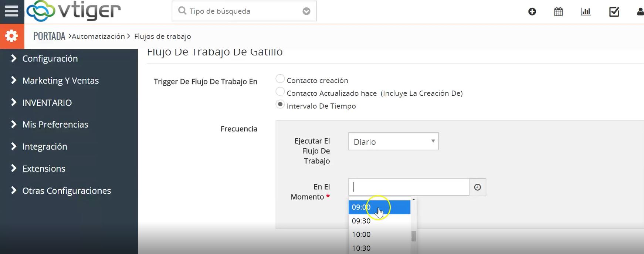644x254 pixels.
Task: Open the user profile icon
Action: tap(640, 11)
